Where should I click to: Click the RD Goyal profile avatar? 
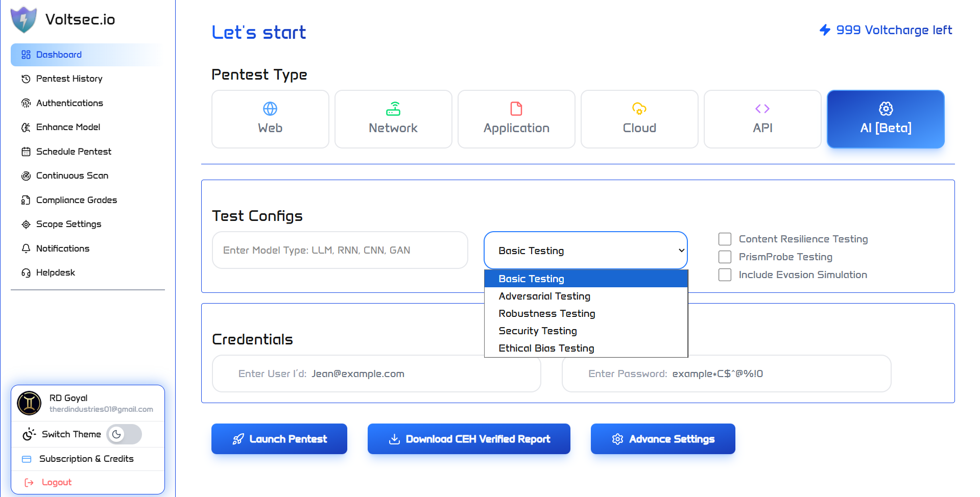30,403
